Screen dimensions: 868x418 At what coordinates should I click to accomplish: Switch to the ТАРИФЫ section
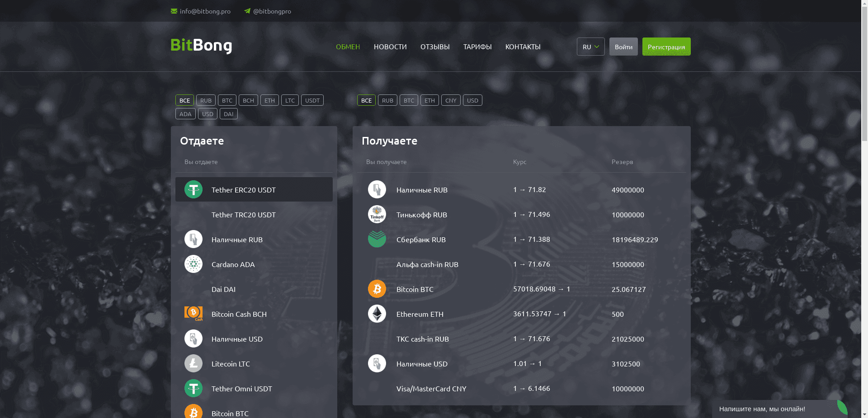477,47
